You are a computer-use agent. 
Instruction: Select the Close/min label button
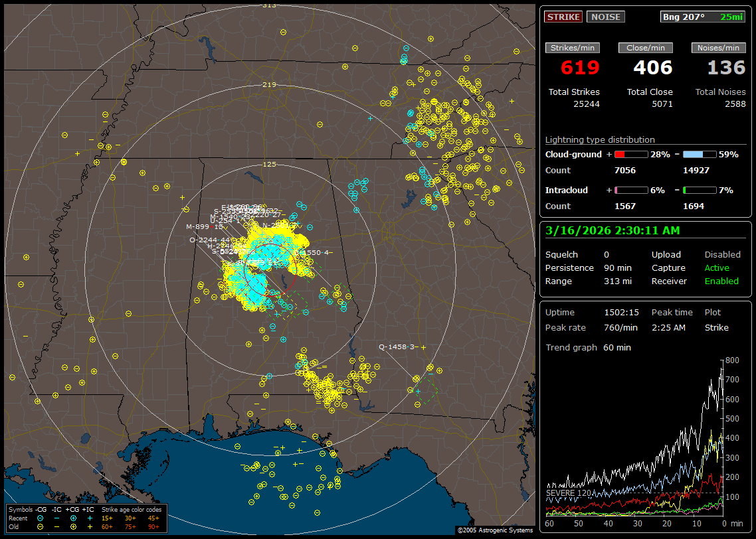646,48
